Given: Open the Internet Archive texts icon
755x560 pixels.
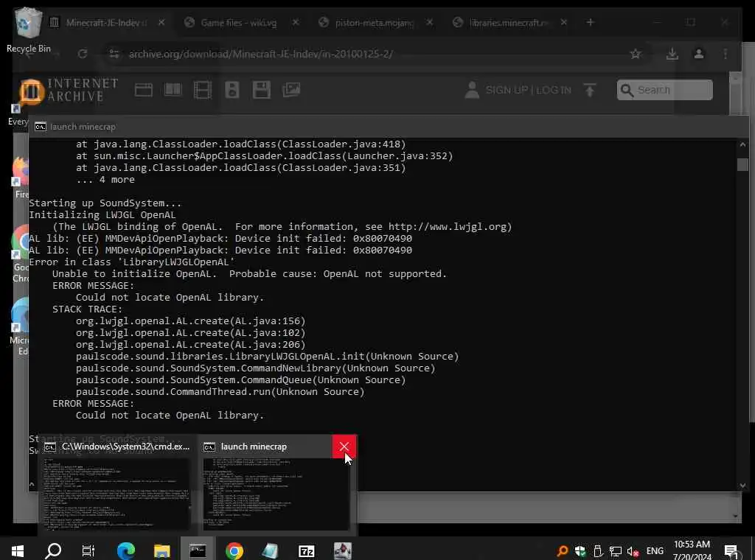Looking at the screenshot, I should coord(173,90).
